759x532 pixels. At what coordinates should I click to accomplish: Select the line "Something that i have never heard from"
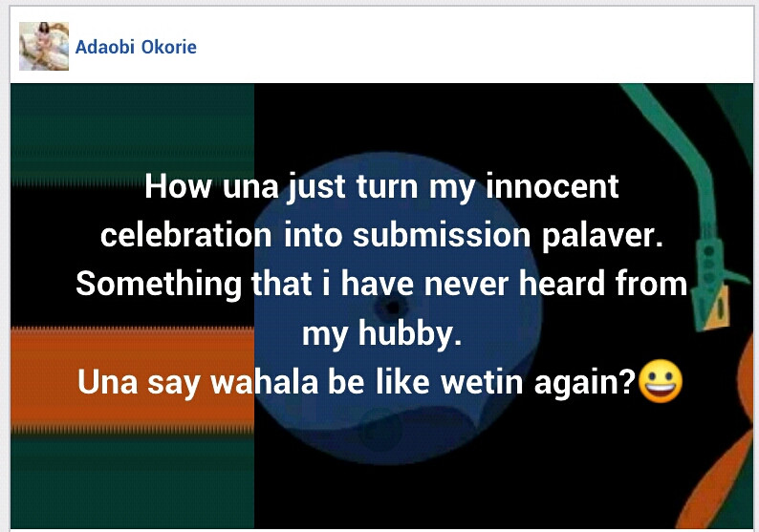[x=381, y=284]
